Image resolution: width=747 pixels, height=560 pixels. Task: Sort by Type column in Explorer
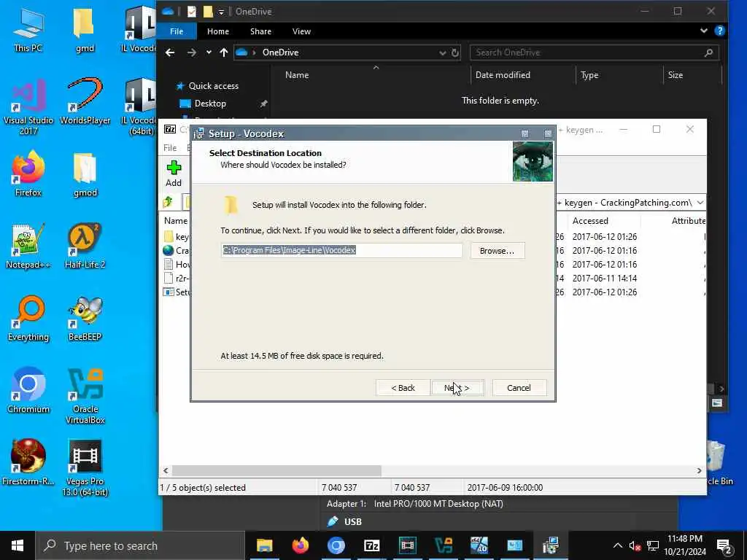click(x=589, y=75)
